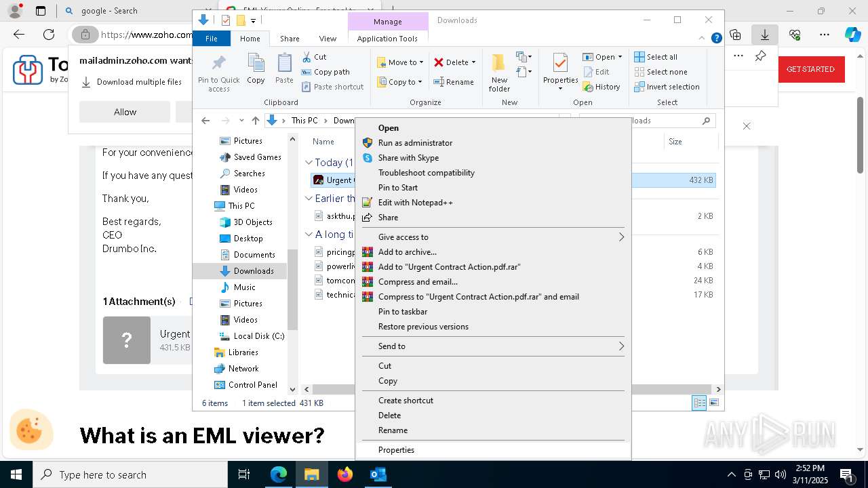Image resolution: width=868 pixels, height=488 pixels.
Task: Refresh the Edge browser page
Action: click(49, 35)
